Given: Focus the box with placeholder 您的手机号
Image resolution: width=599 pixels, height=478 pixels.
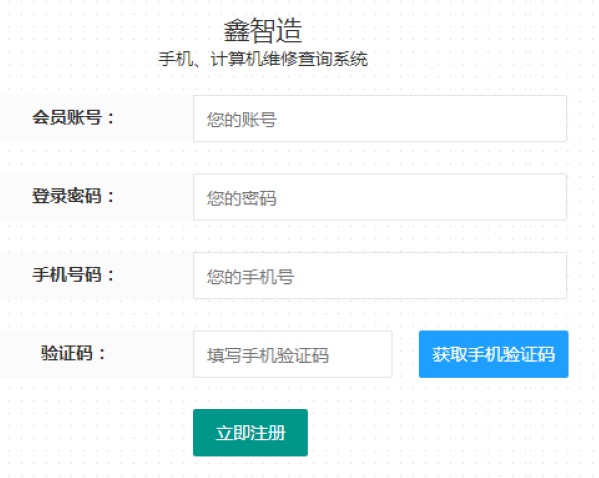Looking at the screenshot, I should [x=380, y=275].
